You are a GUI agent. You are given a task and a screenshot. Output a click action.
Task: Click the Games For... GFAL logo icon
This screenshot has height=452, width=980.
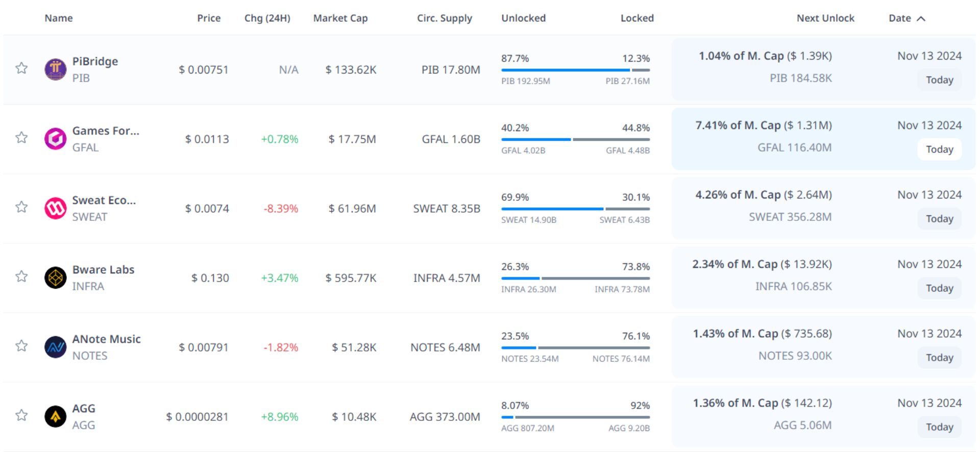coord(55,139)
